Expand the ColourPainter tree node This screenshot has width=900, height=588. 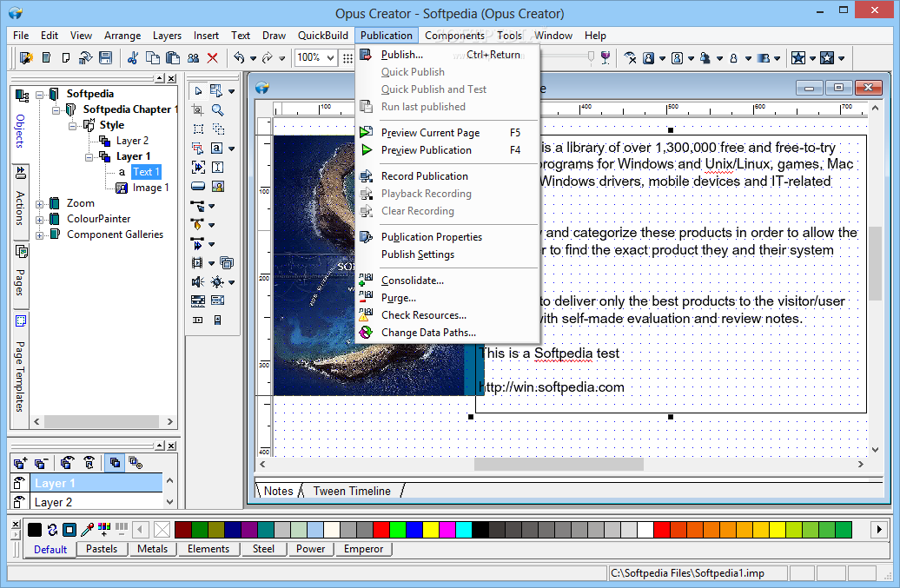[x=39, y=219]
